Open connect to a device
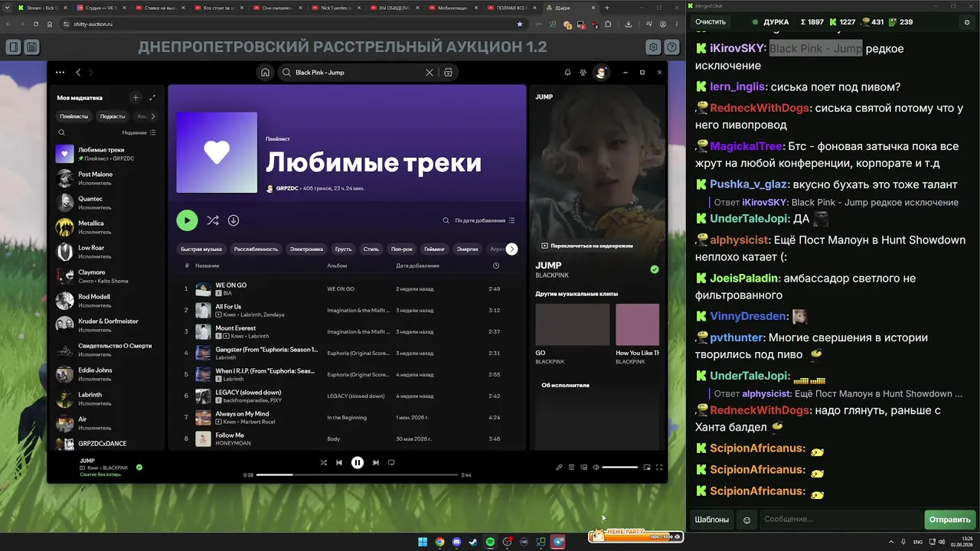Viewport: 980px width, 551px height. point(583,467)
